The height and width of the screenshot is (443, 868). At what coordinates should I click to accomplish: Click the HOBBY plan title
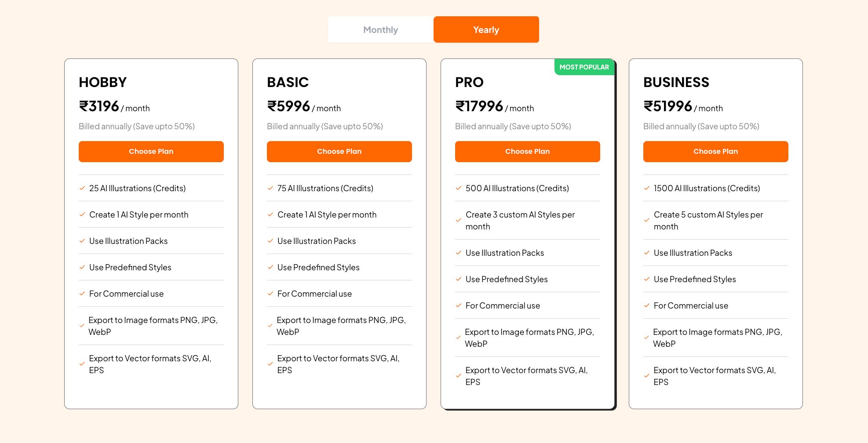pyautogui.click(x=102, y=82)
